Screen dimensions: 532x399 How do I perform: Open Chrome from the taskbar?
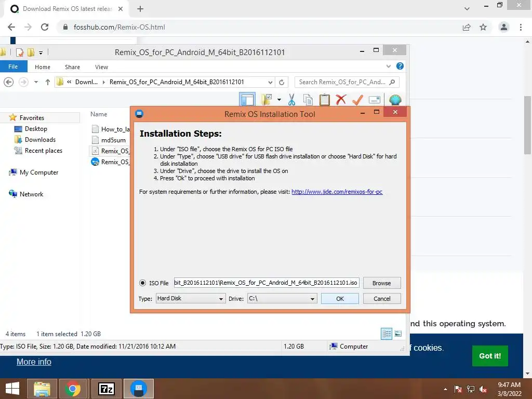[x=73, y=389]
